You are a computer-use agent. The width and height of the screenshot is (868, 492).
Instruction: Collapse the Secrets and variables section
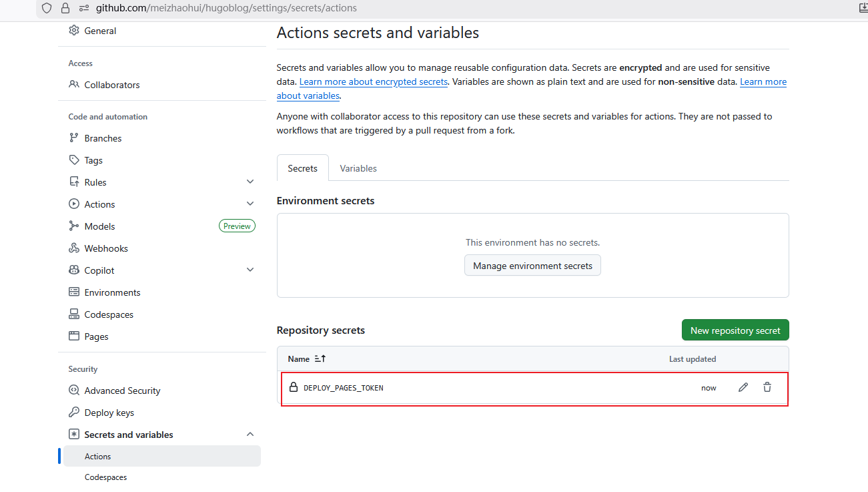coord(250,435)
